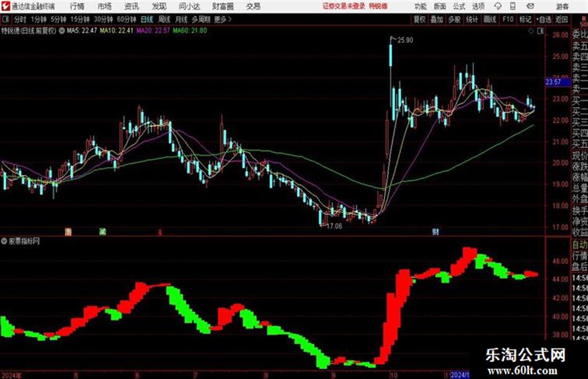This screenshot has height=379, width=588.
Task: Open the mail message icon
Action: point(530,6)
